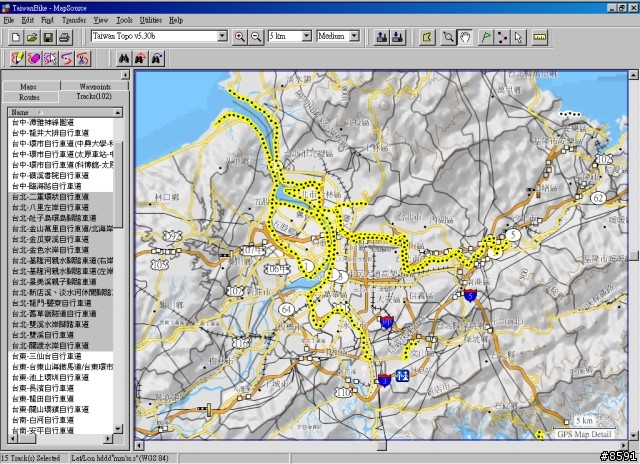Screen dimensions: 640x464
Task: Select the Map selection tool
Action: click(427, 37)
